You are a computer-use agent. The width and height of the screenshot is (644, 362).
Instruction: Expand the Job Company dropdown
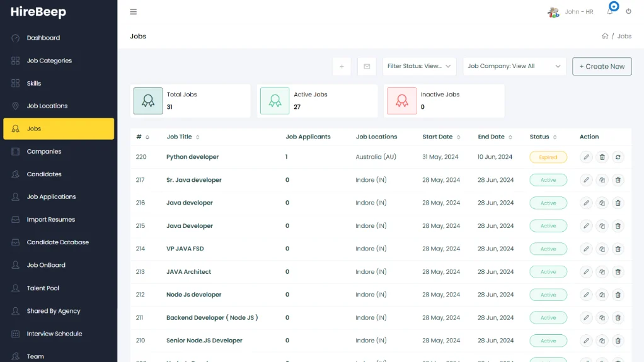pos(514,66)
